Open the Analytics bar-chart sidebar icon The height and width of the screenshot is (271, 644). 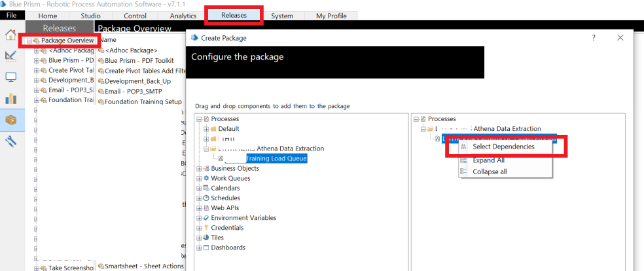(10, 99)
